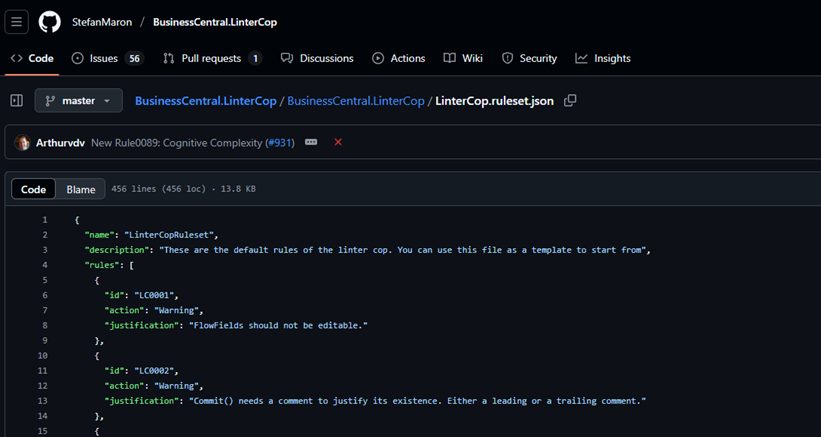Click the Commit() justification string on line 13
The image size is (821, 437).
click(x=417, y=401)
